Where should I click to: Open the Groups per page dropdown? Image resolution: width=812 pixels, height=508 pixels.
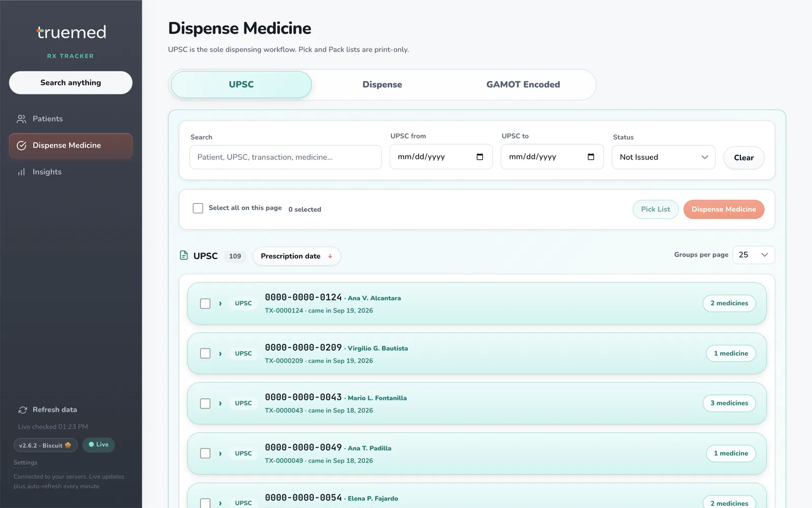click(754, 255)
